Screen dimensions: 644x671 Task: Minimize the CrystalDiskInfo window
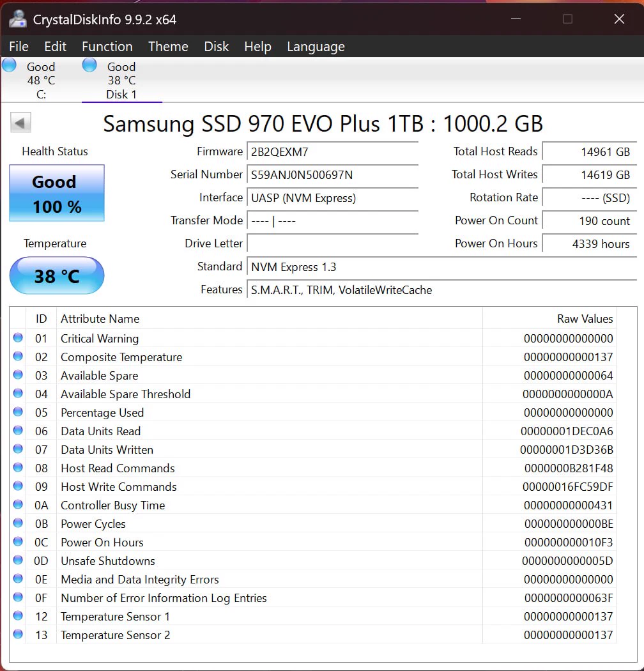pos(516,19)
